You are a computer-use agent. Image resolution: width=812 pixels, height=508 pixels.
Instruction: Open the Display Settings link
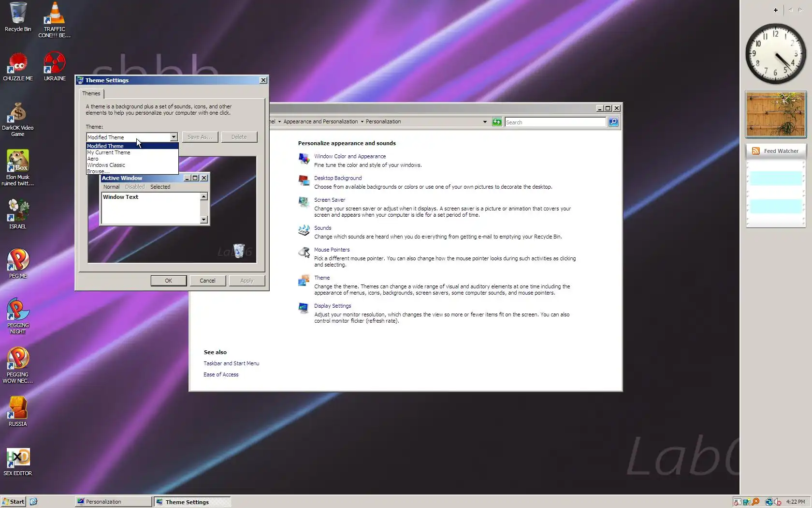333,306
